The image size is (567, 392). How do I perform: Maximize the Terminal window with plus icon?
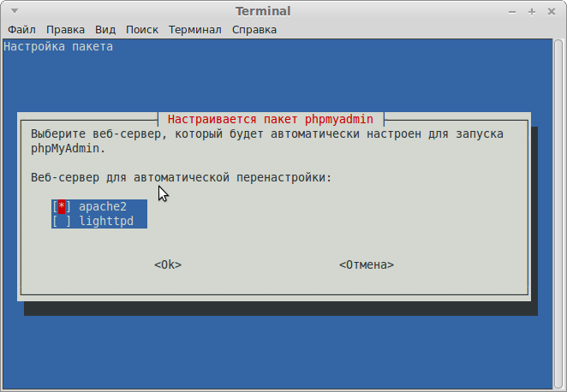pos(532,12)
